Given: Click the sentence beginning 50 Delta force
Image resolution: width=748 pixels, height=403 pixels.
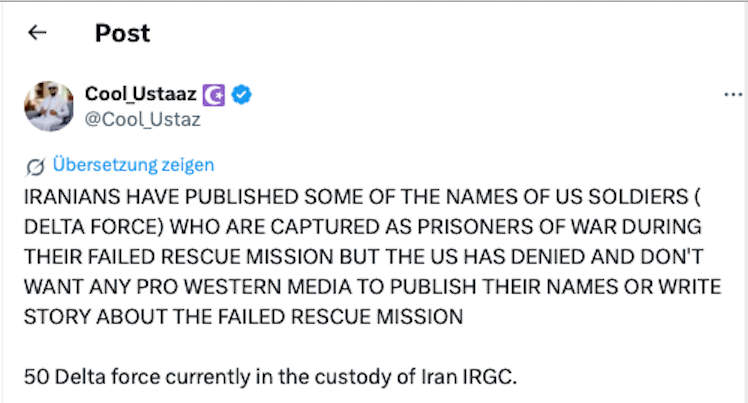Looking at the screenshot, I should click(x=267, y=379).
